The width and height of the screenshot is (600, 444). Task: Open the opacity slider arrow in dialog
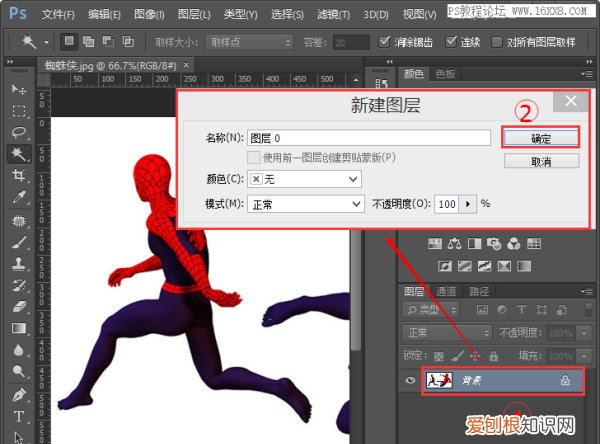coord(468,204)
